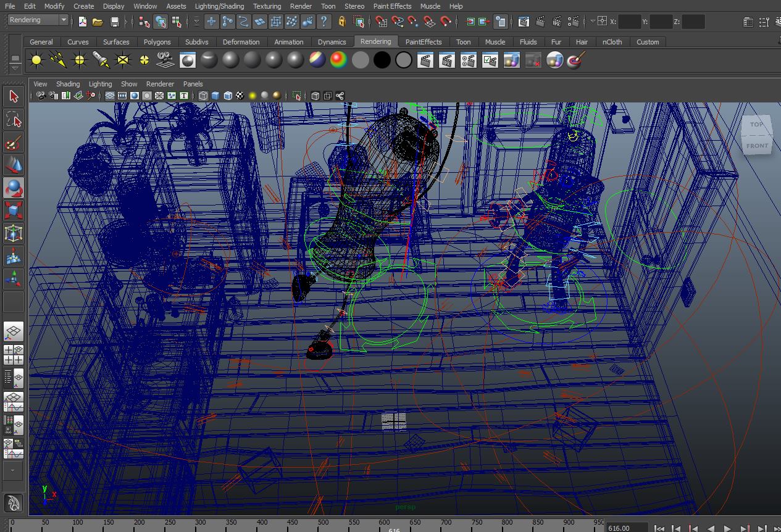The image size is (781, 532).
Task: Click the ViewCube TOP face
Action: pos(756,124)
